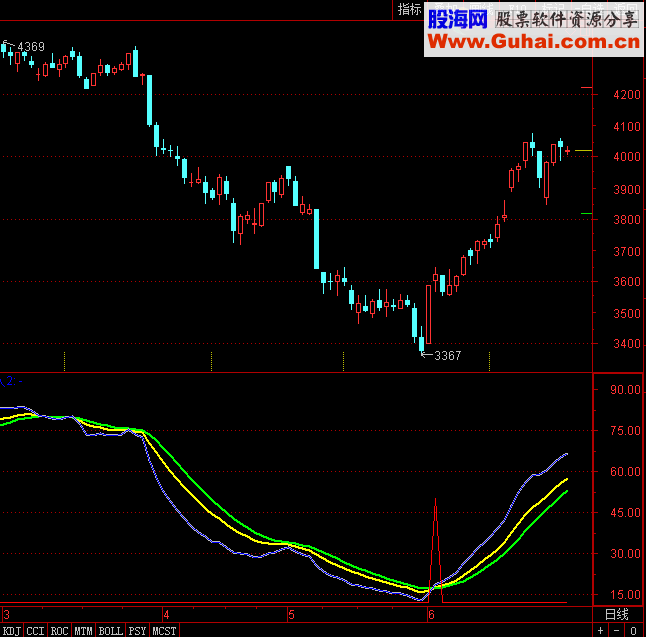Open the MCST indicator tab
The width and height of the screenshot is (646, 637).
[x=164, y=631]
